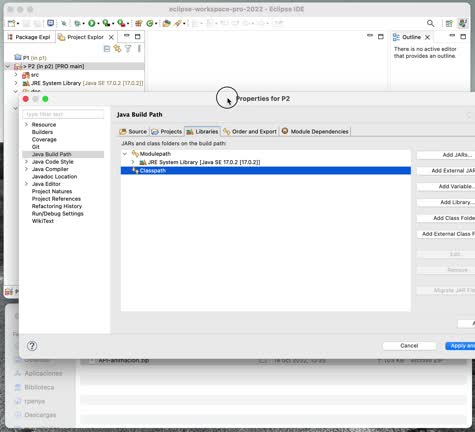The height and width of the screenshot is (432, 475).
Task: Open the Project Explorer view menu dots
Action: tap(139, 49)
